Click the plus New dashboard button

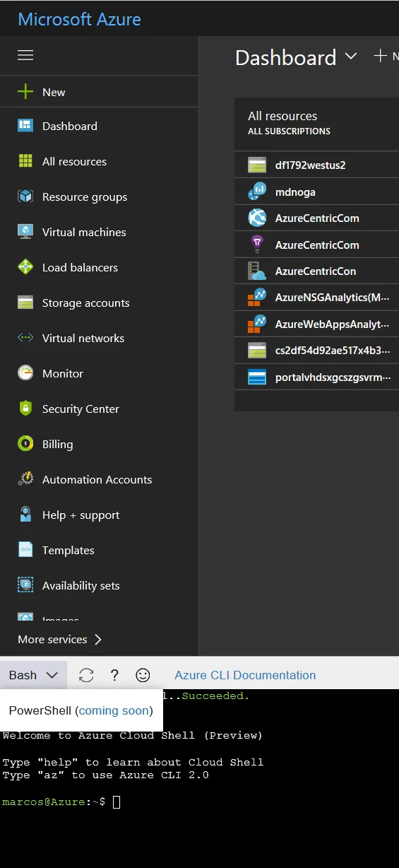(386, 56)
